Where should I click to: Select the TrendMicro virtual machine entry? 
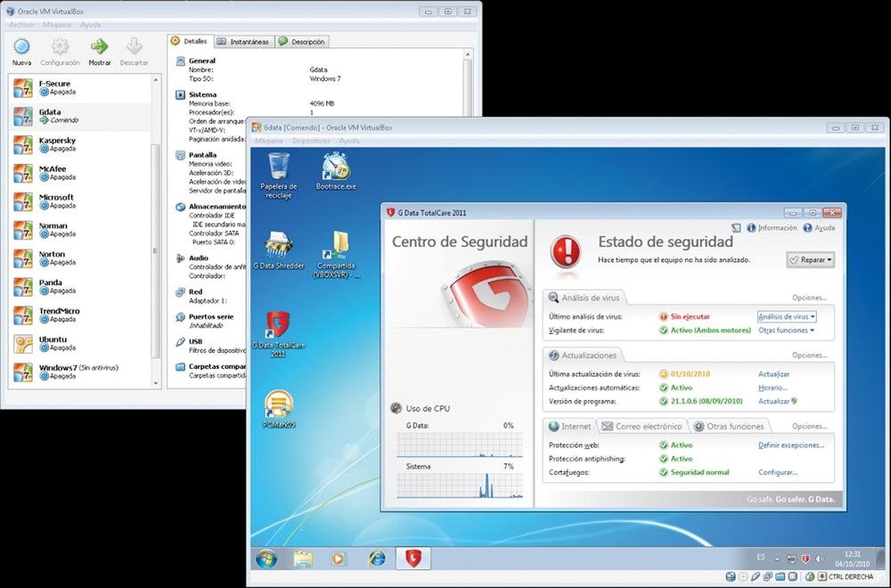coord(80,315)
